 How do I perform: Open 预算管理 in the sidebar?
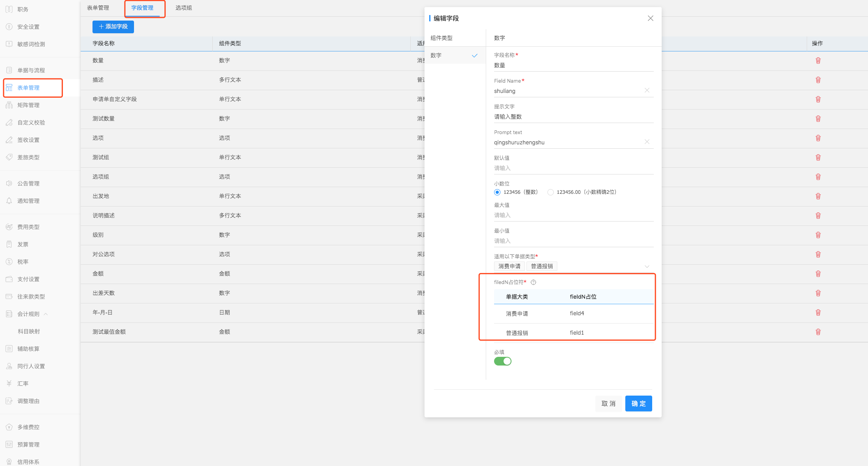[28, 445]
